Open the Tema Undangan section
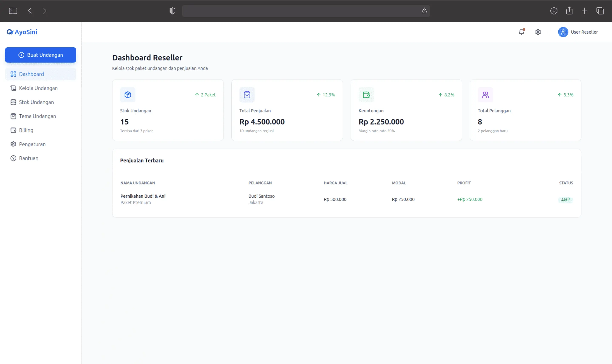This screenshot has width=612, height=364. [x=37, y=116]
